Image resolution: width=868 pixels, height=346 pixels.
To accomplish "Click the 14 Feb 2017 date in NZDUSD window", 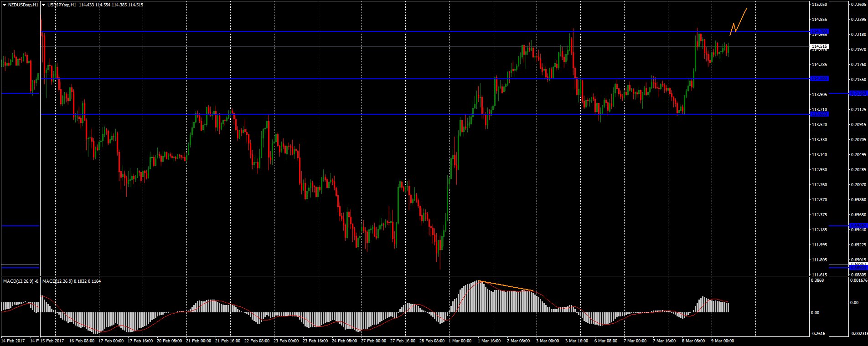I will coord(13,341).
